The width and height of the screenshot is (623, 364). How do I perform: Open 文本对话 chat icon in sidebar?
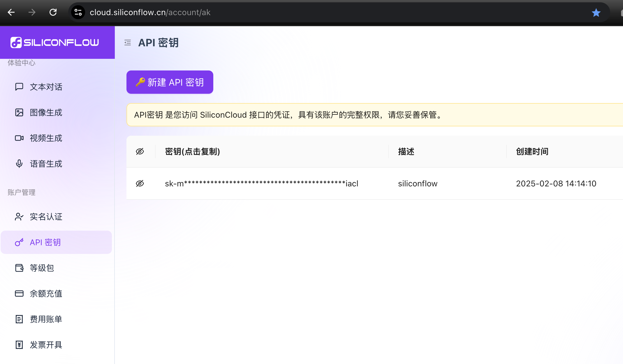pos(19,87)
